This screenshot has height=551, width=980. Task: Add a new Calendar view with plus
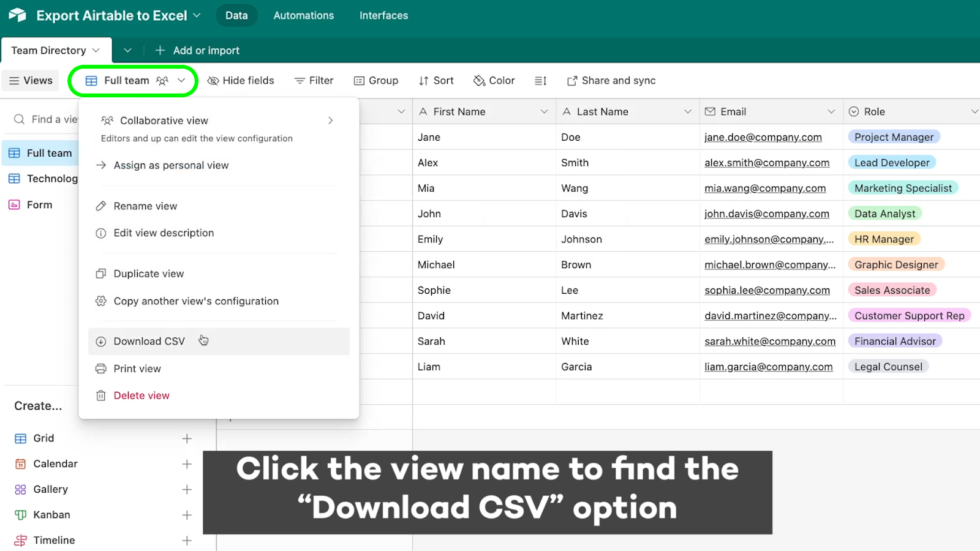[x=187, y=464]
